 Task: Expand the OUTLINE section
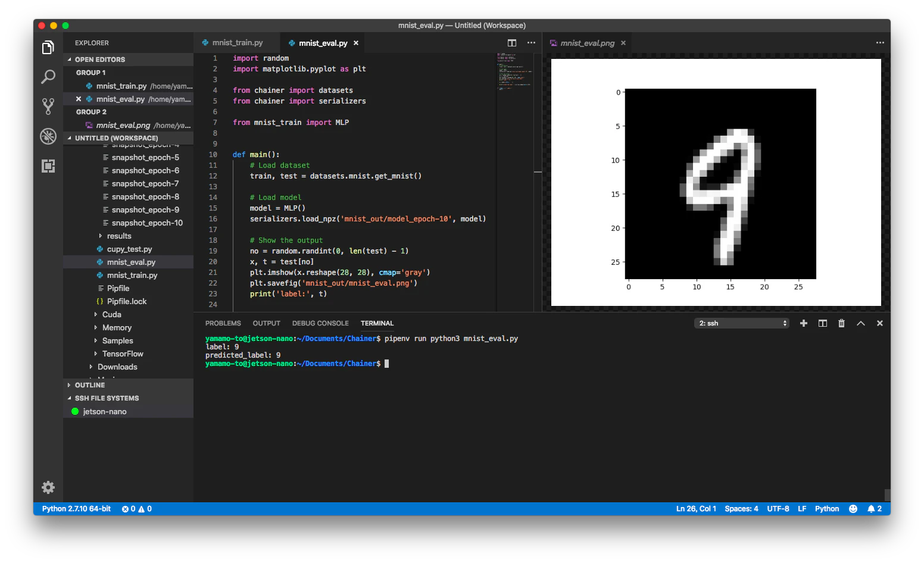pyautogui.click(x=129, y=385)
